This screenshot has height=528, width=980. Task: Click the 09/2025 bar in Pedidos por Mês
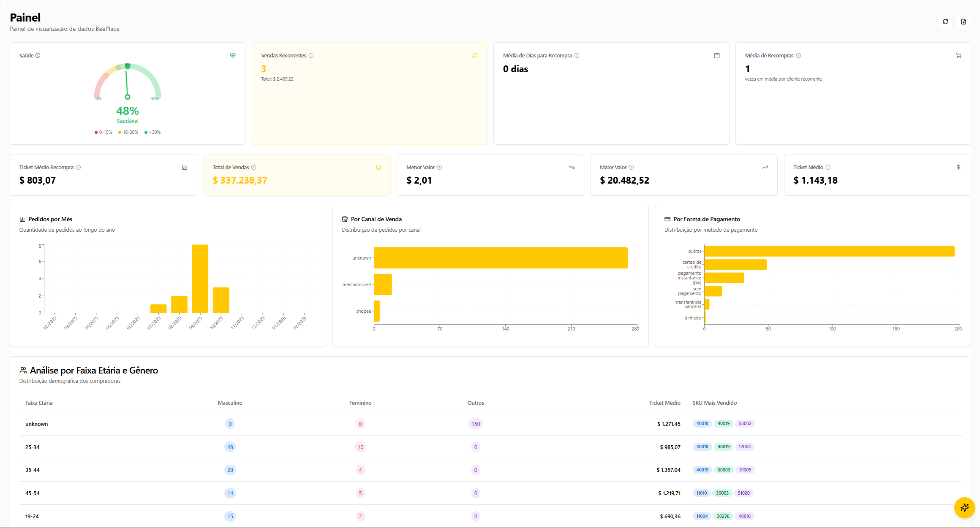point(199,279)
